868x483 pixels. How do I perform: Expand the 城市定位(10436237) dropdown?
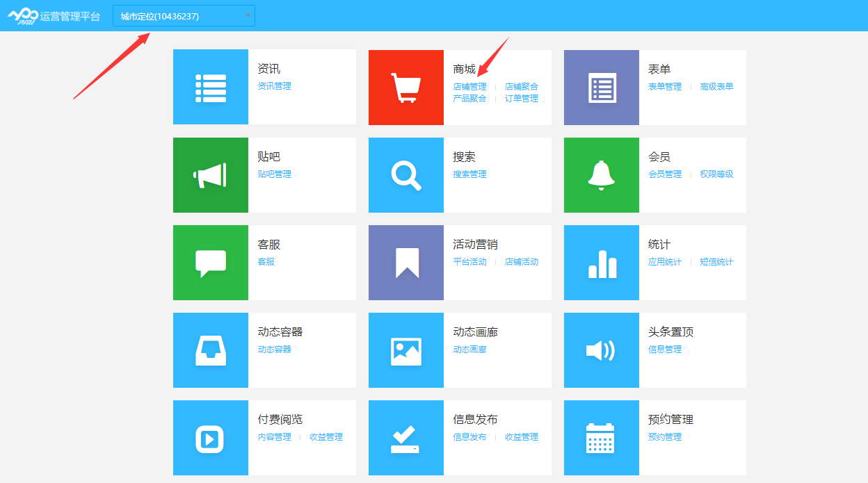184,16
